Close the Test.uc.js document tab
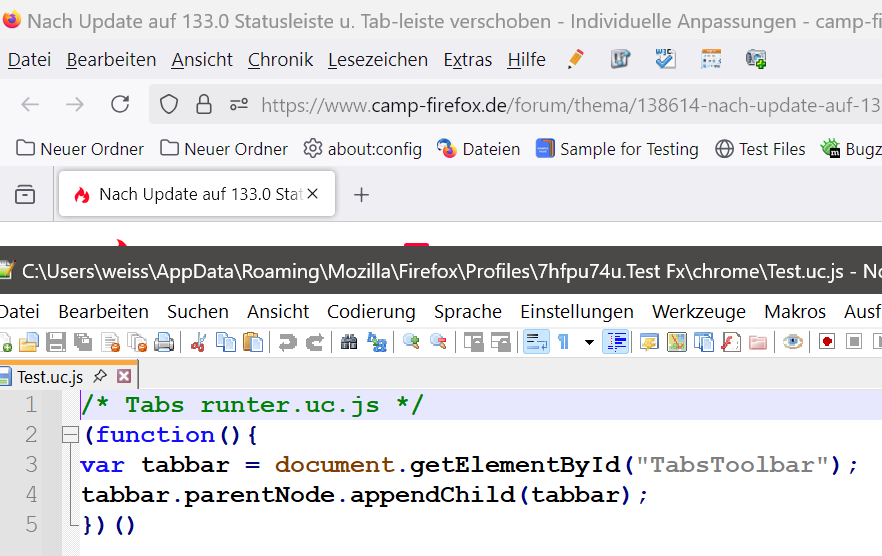 tap(124, 376)
